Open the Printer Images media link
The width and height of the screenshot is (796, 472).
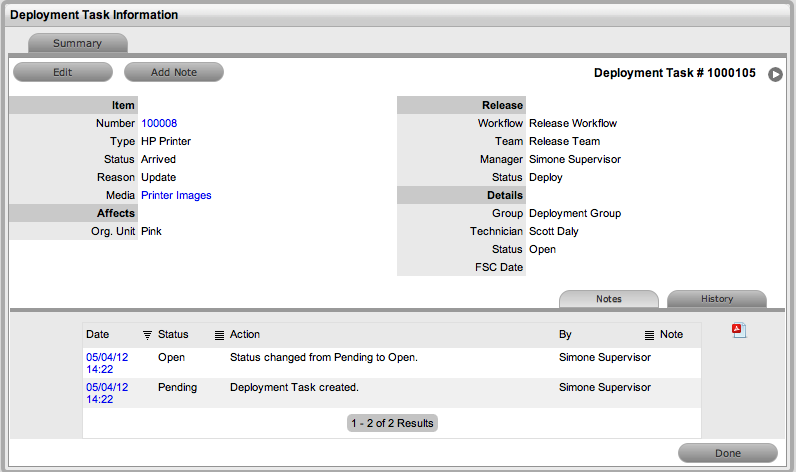click(176, 196)
